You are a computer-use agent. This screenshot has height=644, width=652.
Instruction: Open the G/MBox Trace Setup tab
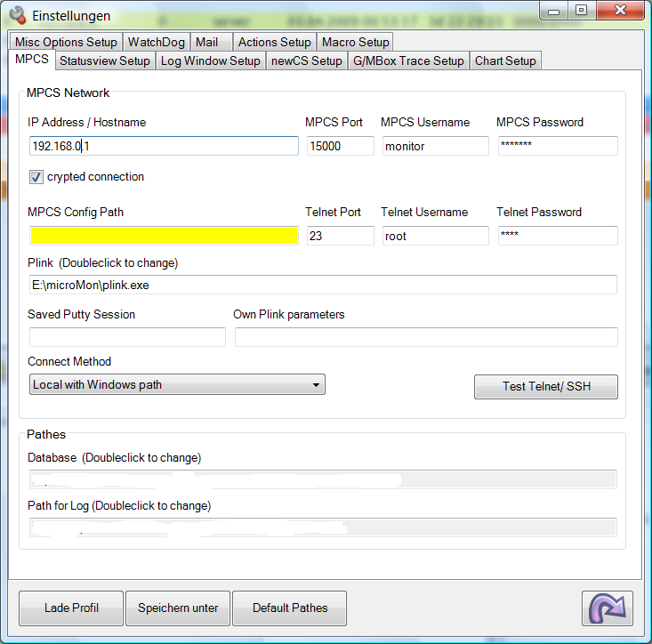408,60
